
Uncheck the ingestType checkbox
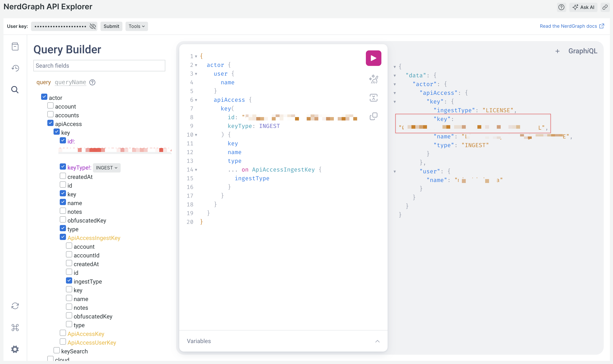tap(69, 281)
